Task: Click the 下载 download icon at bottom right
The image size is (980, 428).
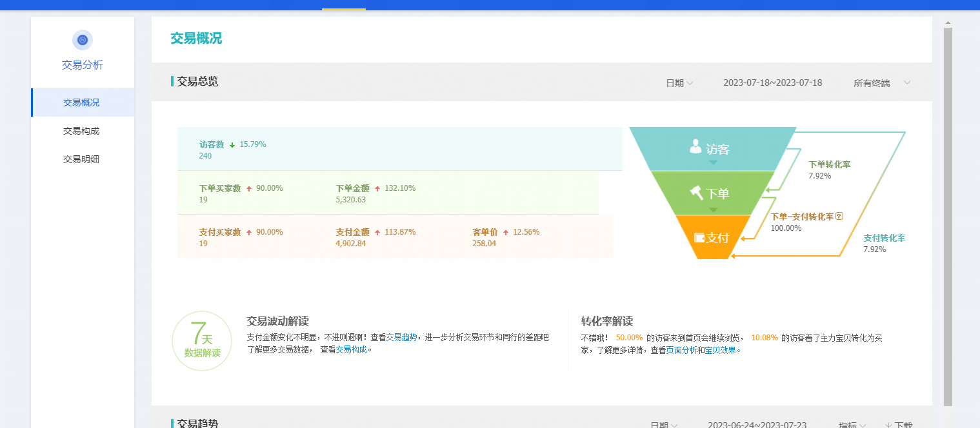Action: [889, 424]
